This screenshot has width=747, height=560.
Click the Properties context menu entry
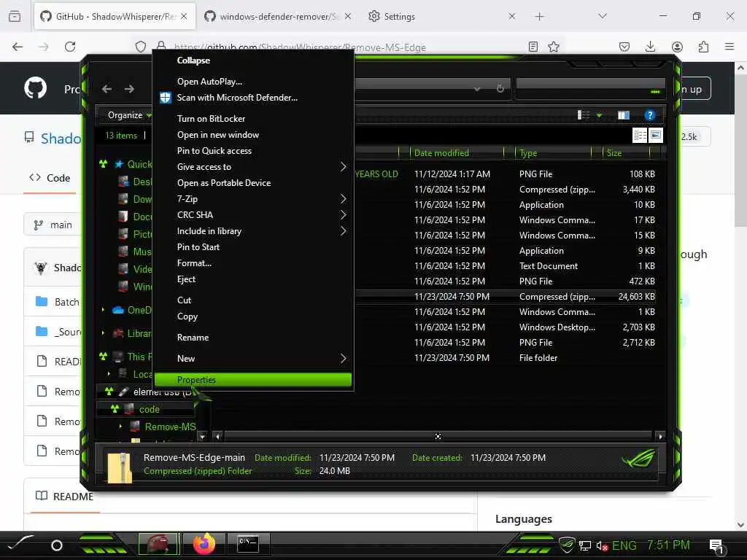coord(253,379)
